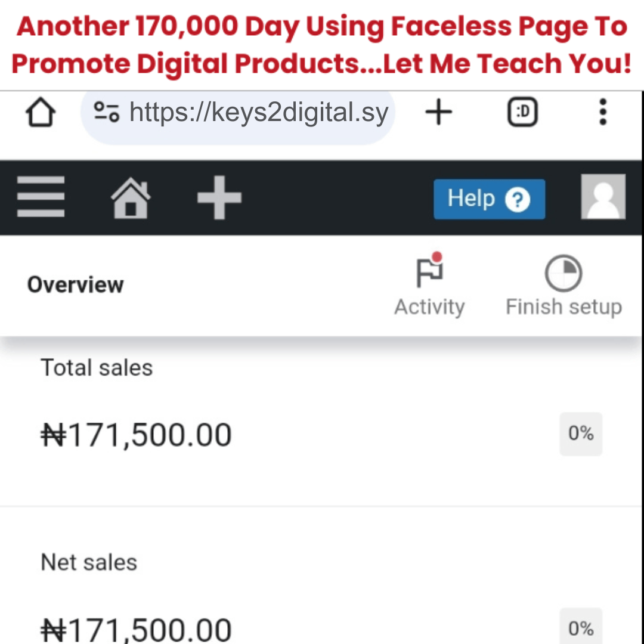Open the user avatar profile menu

tap(603, 197)
